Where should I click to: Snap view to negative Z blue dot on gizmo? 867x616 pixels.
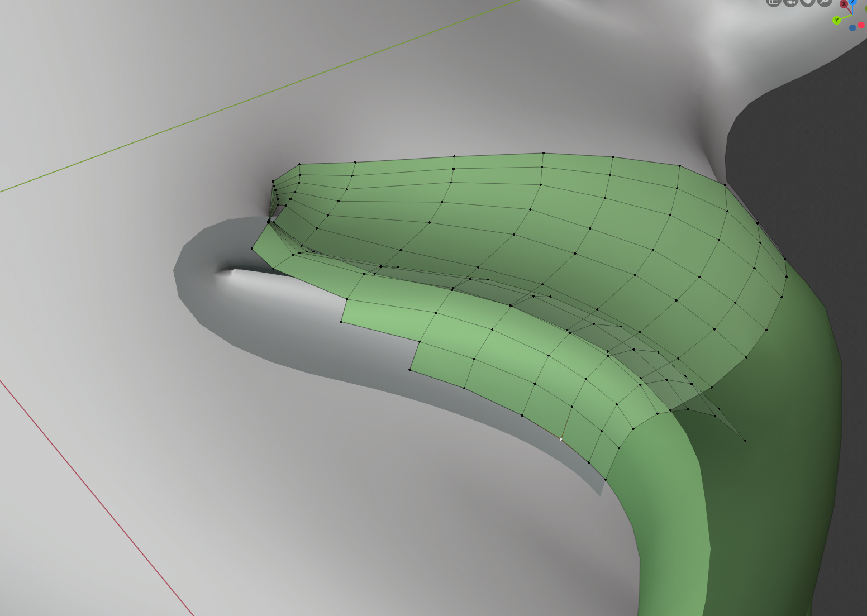point(852,28)
